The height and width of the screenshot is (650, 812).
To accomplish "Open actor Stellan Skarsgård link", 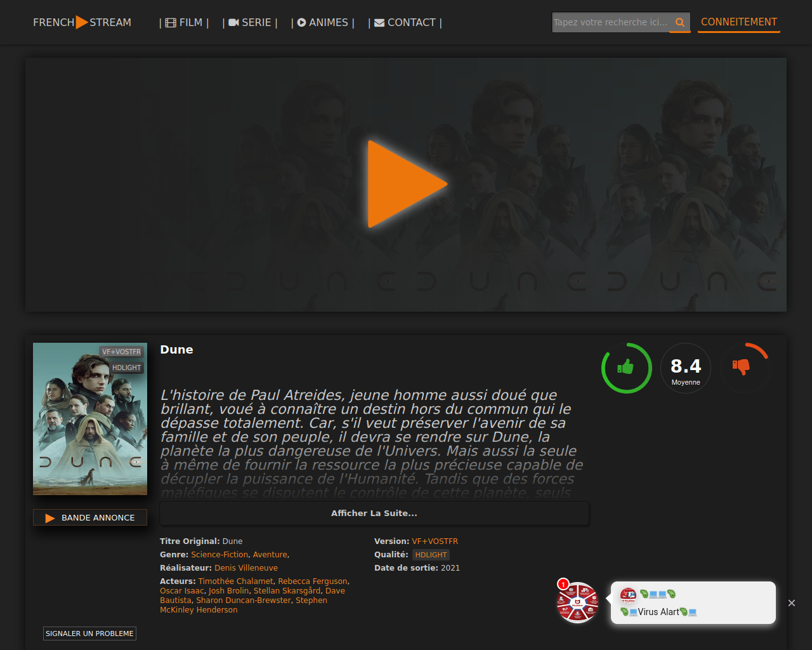I will (x=287, y=591).
